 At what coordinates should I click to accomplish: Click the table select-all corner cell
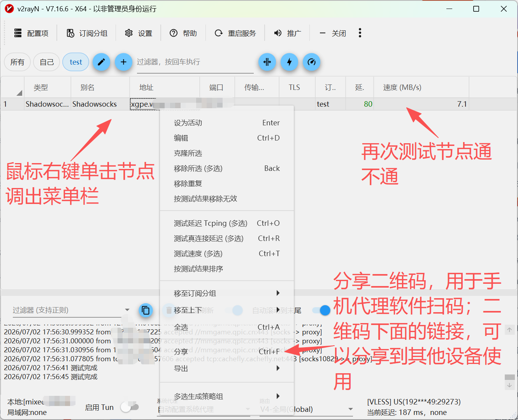[12, 87]
